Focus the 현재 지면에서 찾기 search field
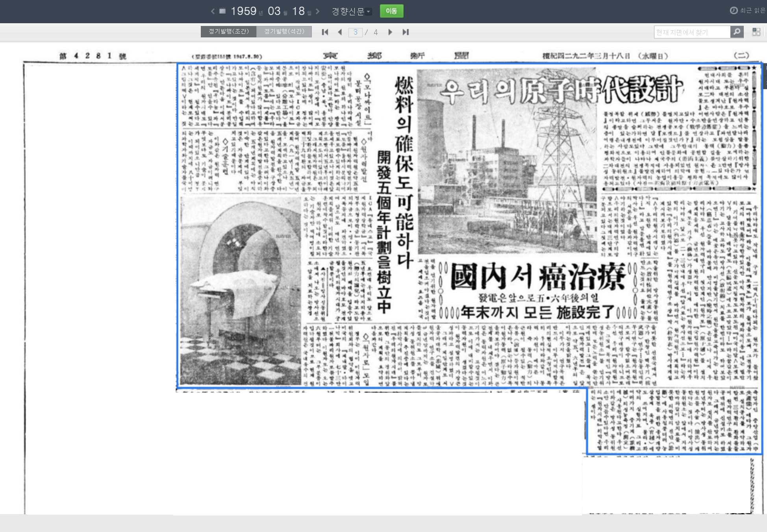Screen dimensions: 767x532 (692, 32)
